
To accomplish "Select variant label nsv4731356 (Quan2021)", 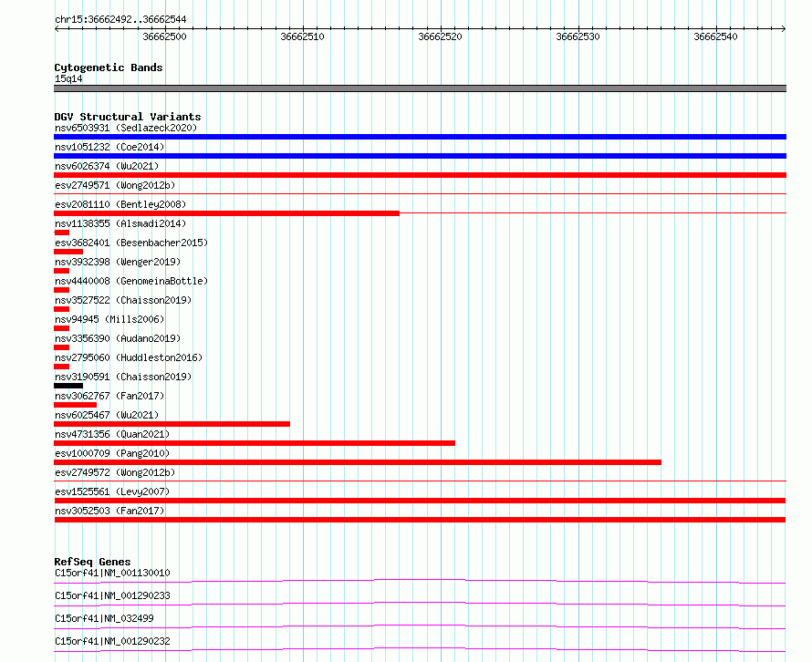I will [x=112, y=434].
